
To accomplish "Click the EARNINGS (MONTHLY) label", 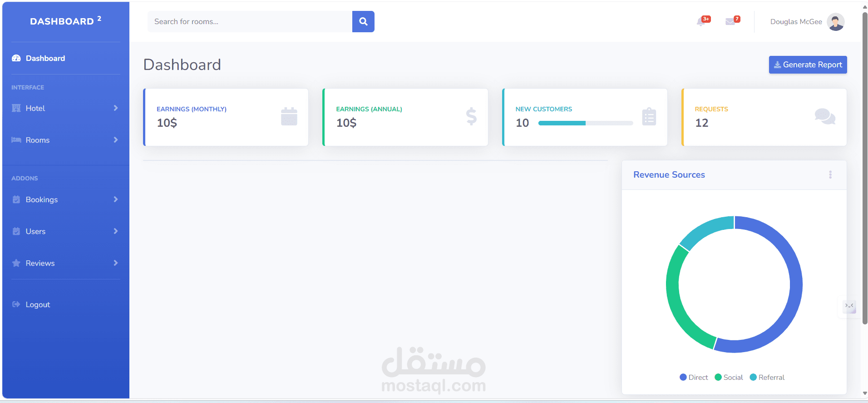I will [x=192, y=109].
